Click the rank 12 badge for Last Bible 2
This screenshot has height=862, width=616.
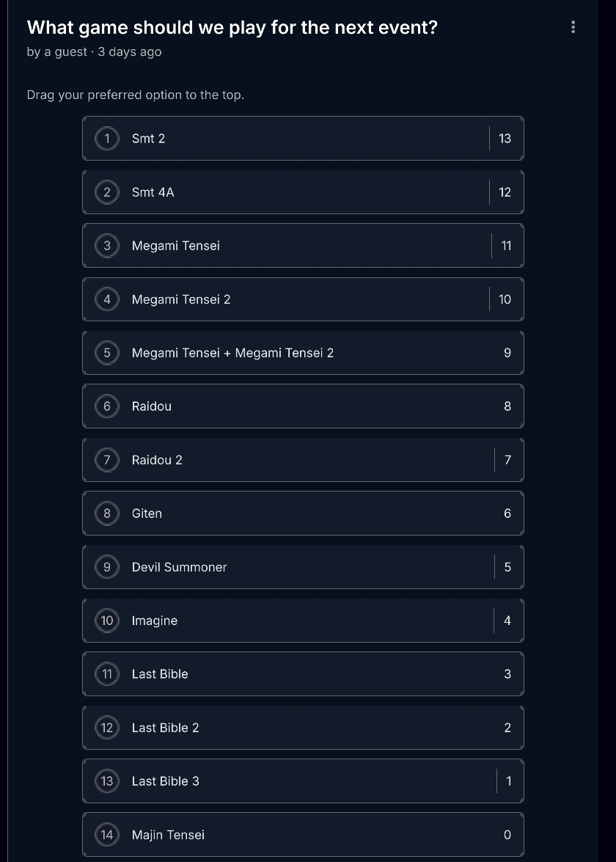pos(107,728)
